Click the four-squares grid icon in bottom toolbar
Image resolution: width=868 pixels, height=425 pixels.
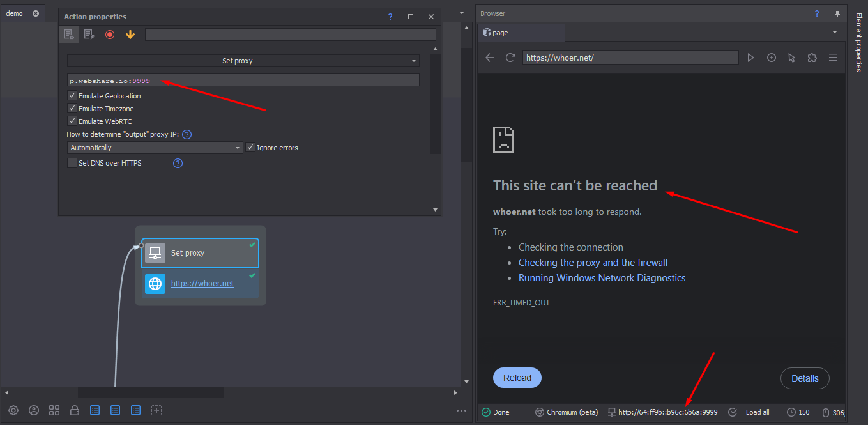(x=54, y=410)
